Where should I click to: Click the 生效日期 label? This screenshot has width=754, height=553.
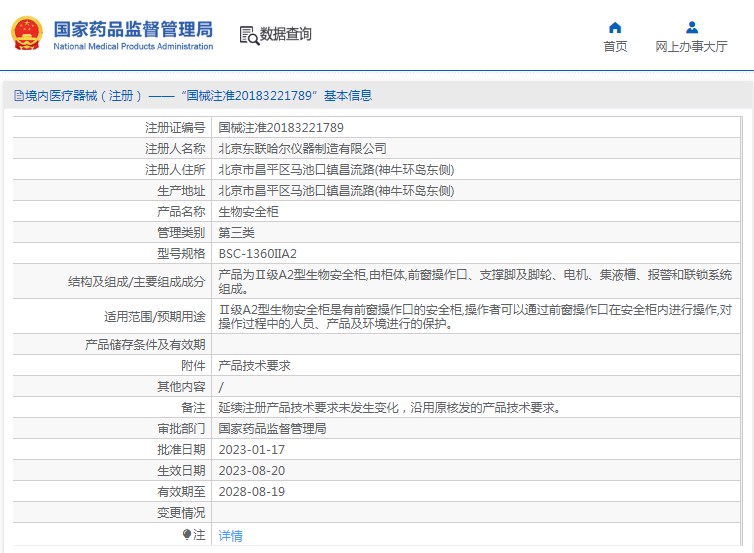pos(181,471)
